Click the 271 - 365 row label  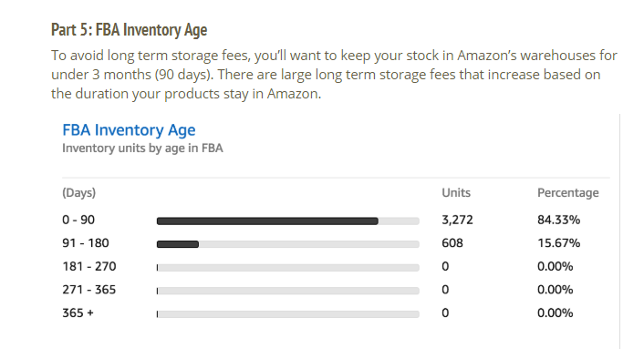coord(89,290)
